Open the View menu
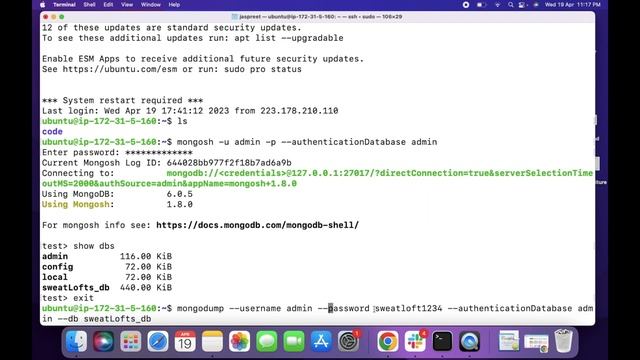This screenshot has width=640, height=360. pyautogui.click(x=127, y=5)
